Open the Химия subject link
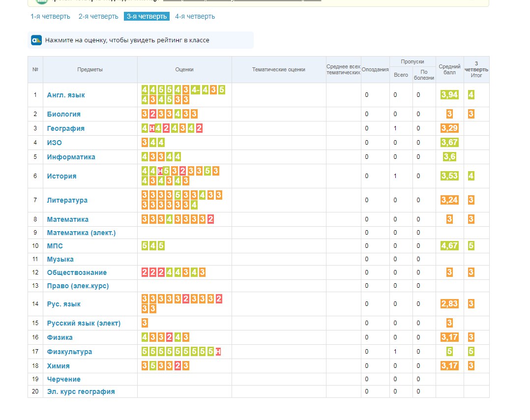 [x=58, y=366]
